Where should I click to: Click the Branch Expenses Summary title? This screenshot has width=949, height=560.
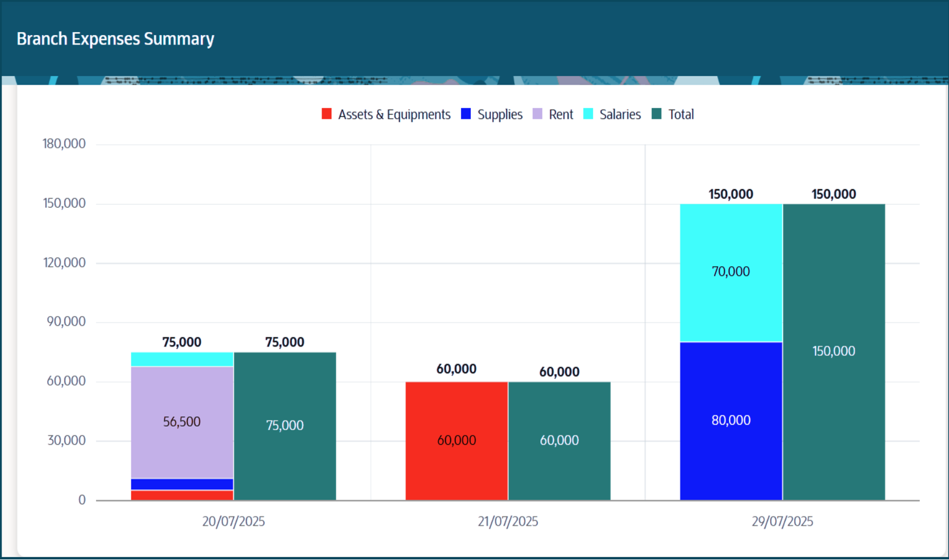point(115,38)
